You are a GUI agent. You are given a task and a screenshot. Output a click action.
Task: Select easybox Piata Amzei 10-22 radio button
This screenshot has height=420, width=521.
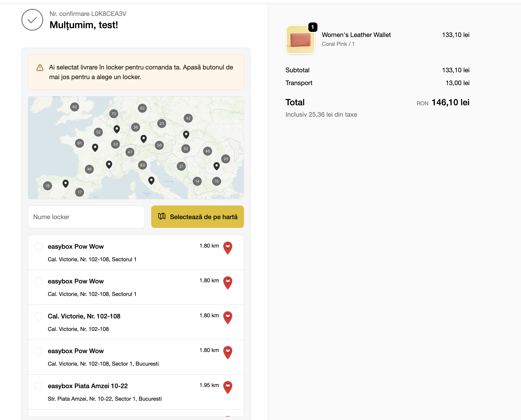click(x=39, y=386)
